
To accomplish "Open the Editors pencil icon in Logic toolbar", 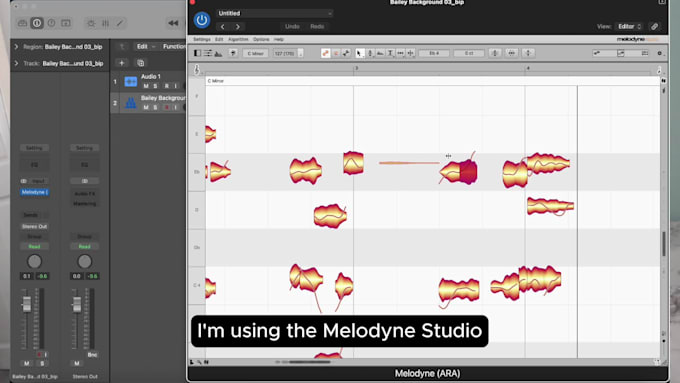I will pyautogui.click(x=120, y=23).
